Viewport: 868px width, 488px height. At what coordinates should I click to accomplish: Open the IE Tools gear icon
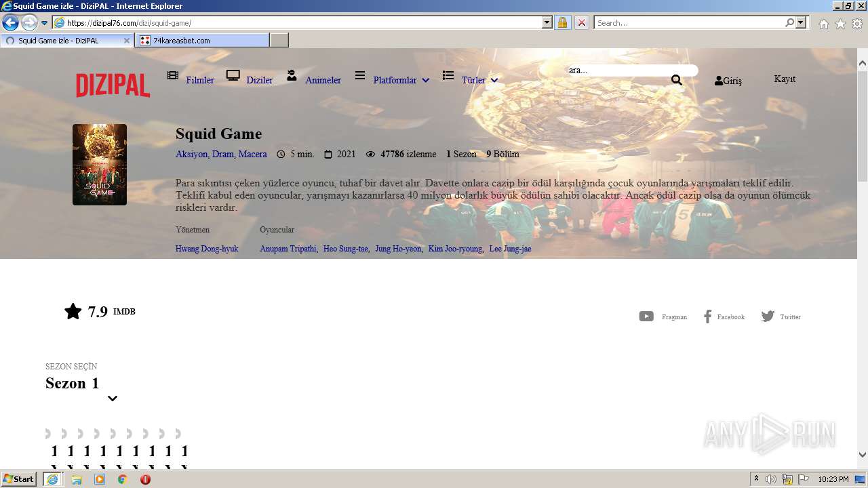pyautogui.click(x=857, y=24)
